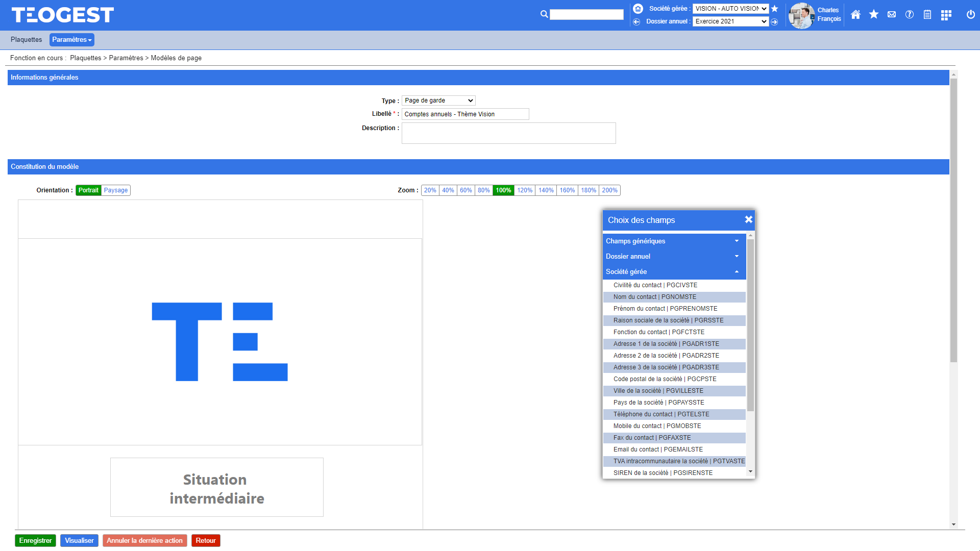Click the TEOGEST logo
The image size is (980, 551).
click(62, 15)
